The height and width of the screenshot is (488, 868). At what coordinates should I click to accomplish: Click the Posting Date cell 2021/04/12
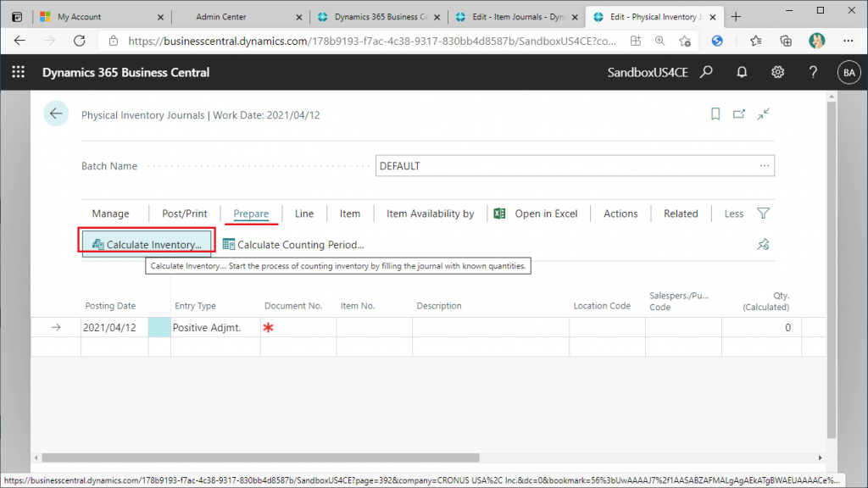point(114,327)
